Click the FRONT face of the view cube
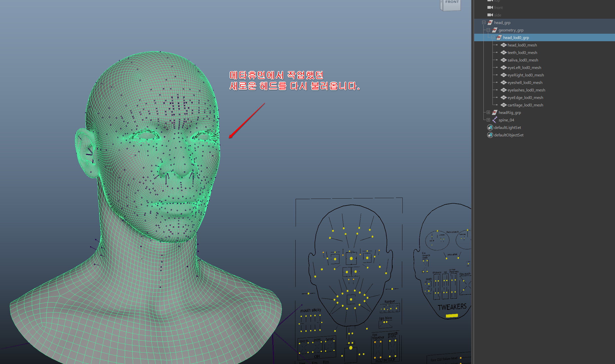This screenshot has height=364, width=615. [452, 4]
